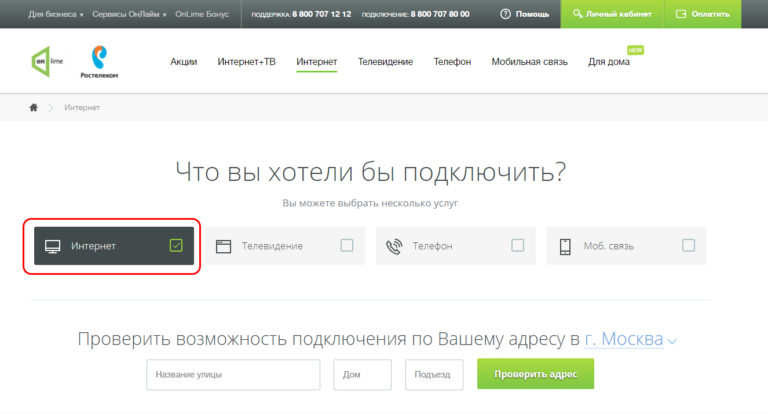Tick the Моб. связь checkbox
The width and height of the screenshot is (768, 414).
pyautogui.click(x=688, y=245)
